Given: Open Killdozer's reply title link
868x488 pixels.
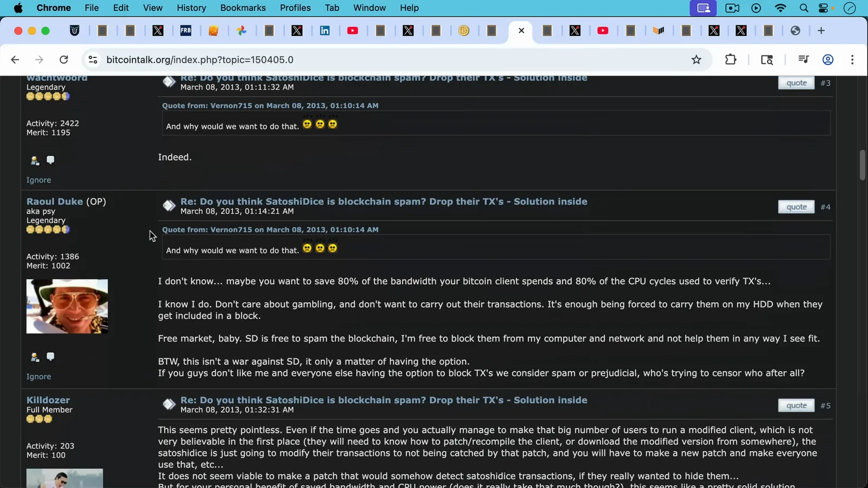Looking at the screenshot, I should click(384, 400).
